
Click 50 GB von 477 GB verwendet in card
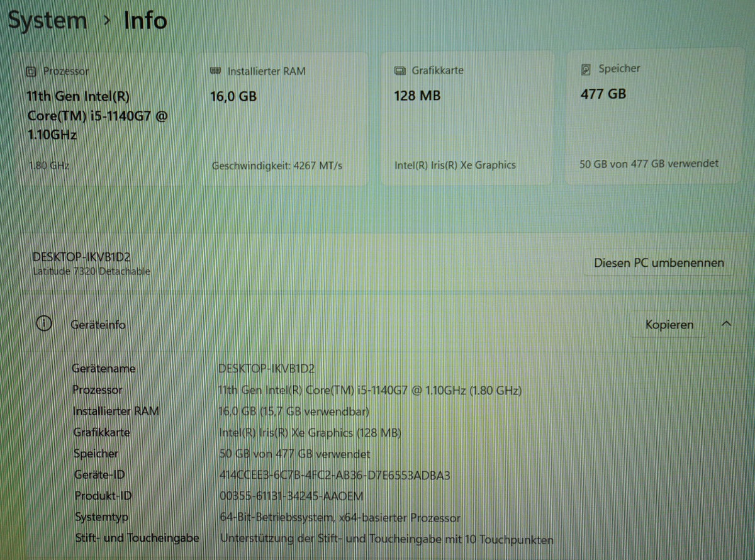point(649,164)
